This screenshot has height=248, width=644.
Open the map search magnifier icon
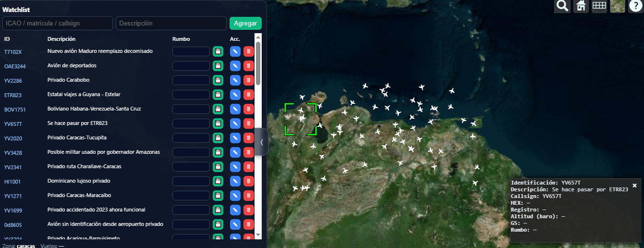563,6
